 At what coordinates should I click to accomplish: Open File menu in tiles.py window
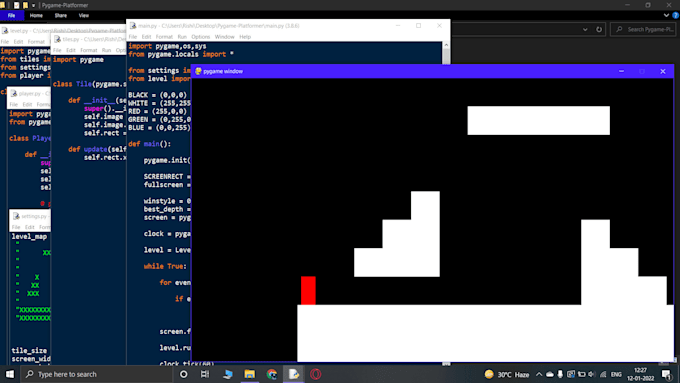click(x=57, y=50)
